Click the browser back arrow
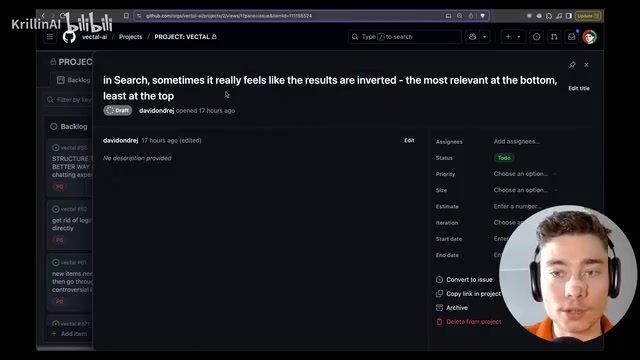This screenshot has height=360, width=640. pos(43,16)
